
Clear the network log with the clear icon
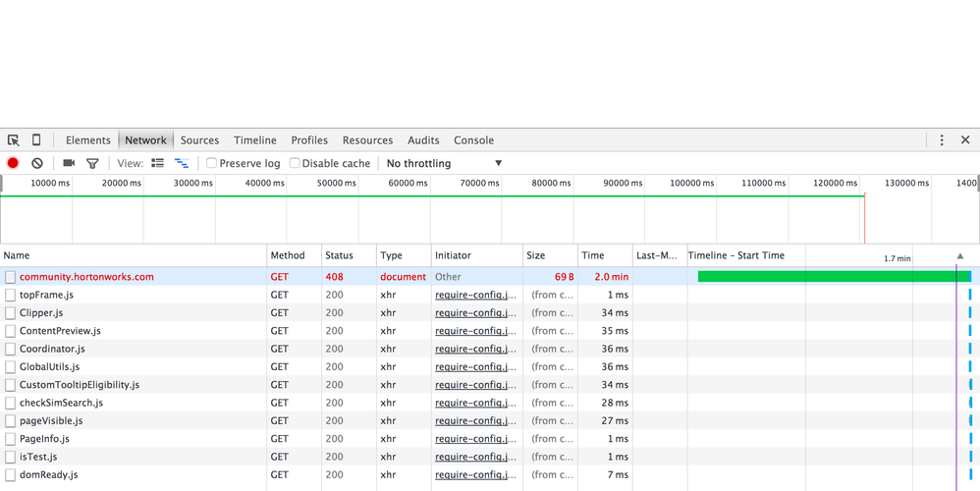coord(37,164)
